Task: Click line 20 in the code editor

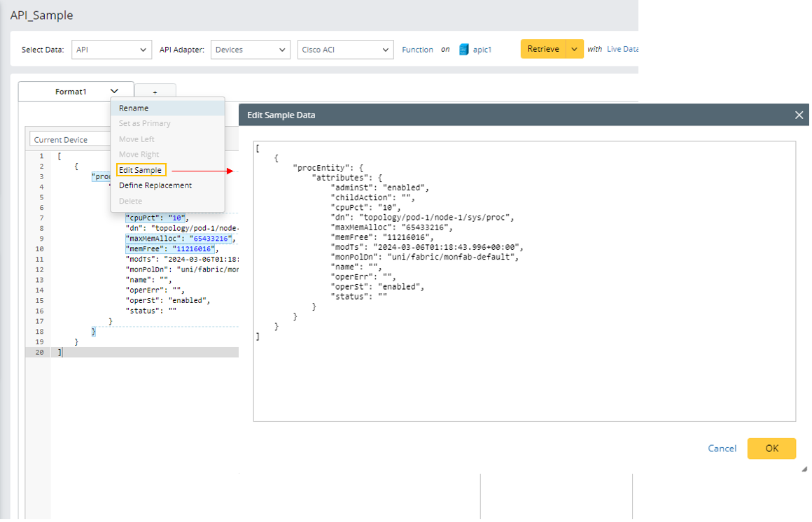Action: click(x=140, y=353)
